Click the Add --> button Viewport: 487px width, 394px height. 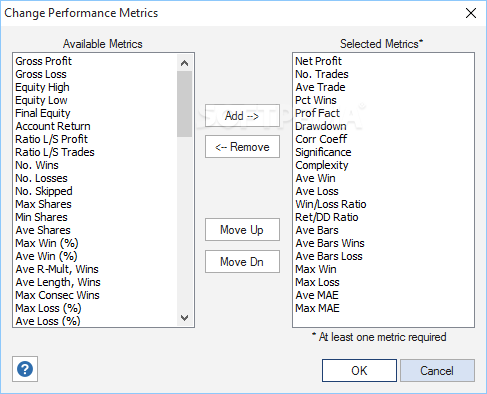[242, 116]
